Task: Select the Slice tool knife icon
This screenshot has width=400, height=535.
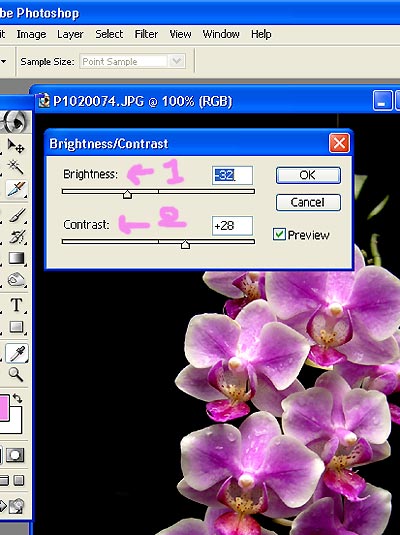Action: (x=16, y=189)
